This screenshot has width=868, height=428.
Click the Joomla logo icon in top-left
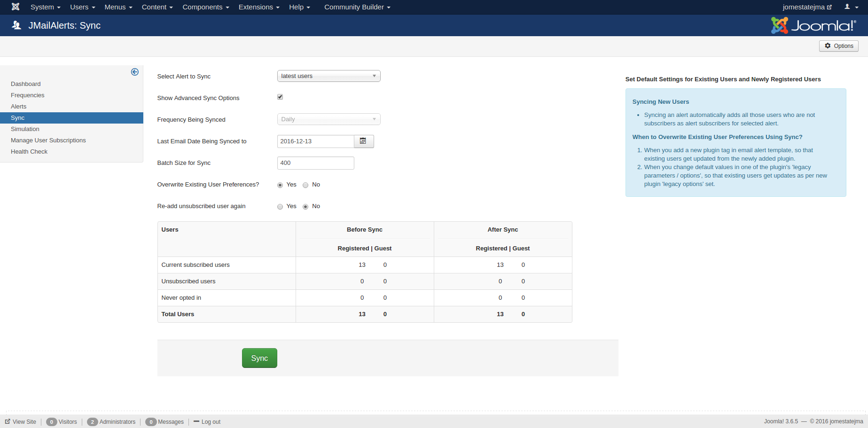click(16, 7)
